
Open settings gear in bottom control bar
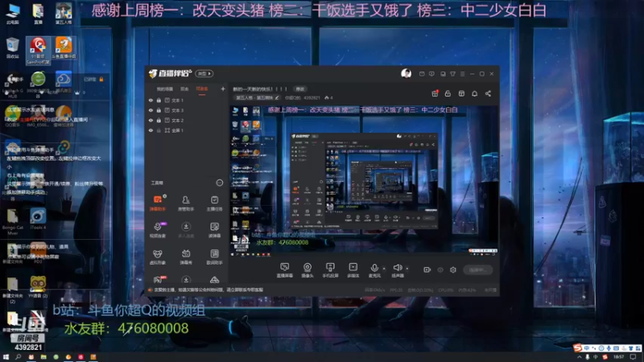point(453,269)
